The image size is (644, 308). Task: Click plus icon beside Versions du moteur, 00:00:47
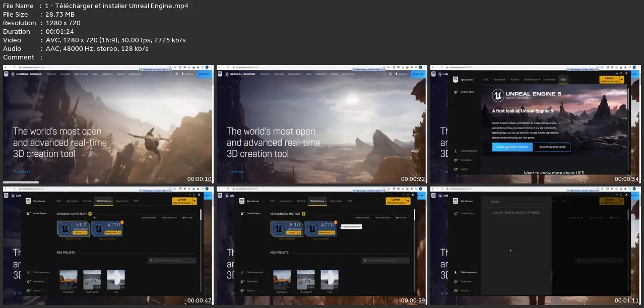click(x=90, y=214)
